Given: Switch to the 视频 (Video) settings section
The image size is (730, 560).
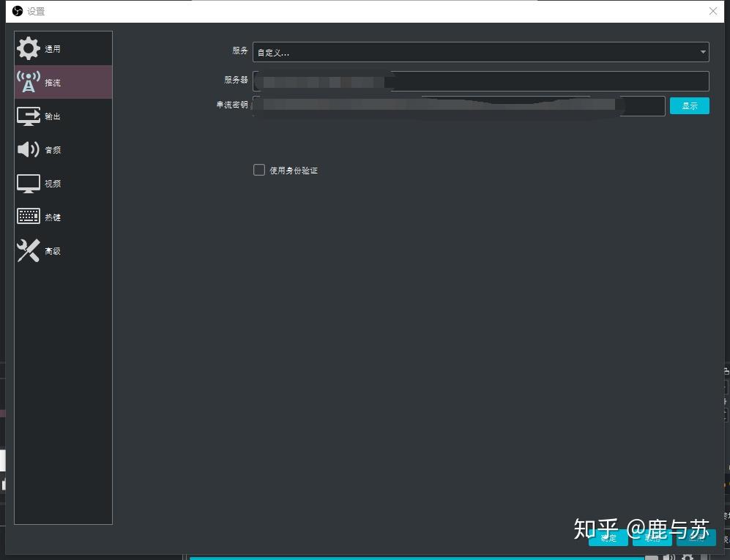Looking at the screenshot, I should tap(63, 184).
